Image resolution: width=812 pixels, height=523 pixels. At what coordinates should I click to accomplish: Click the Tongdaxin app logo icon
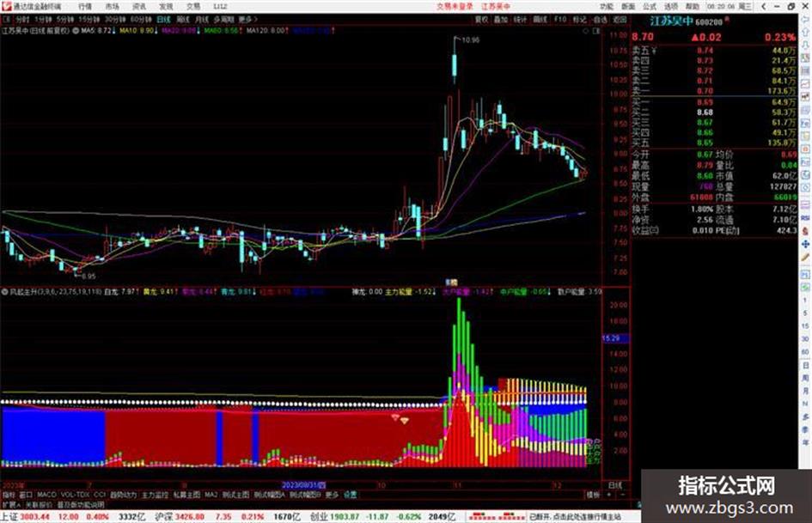click(6, 7)
